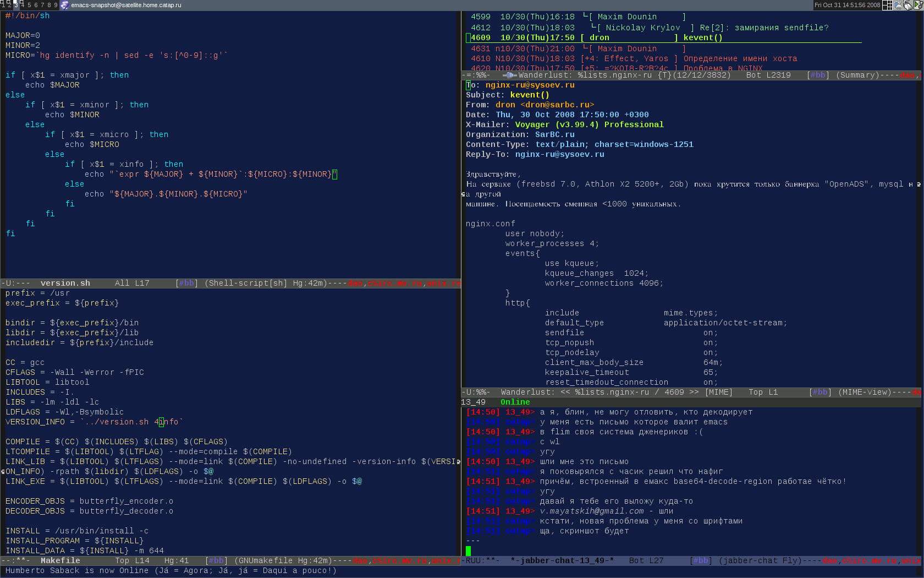Click the echo $MAJOR line

52,85
